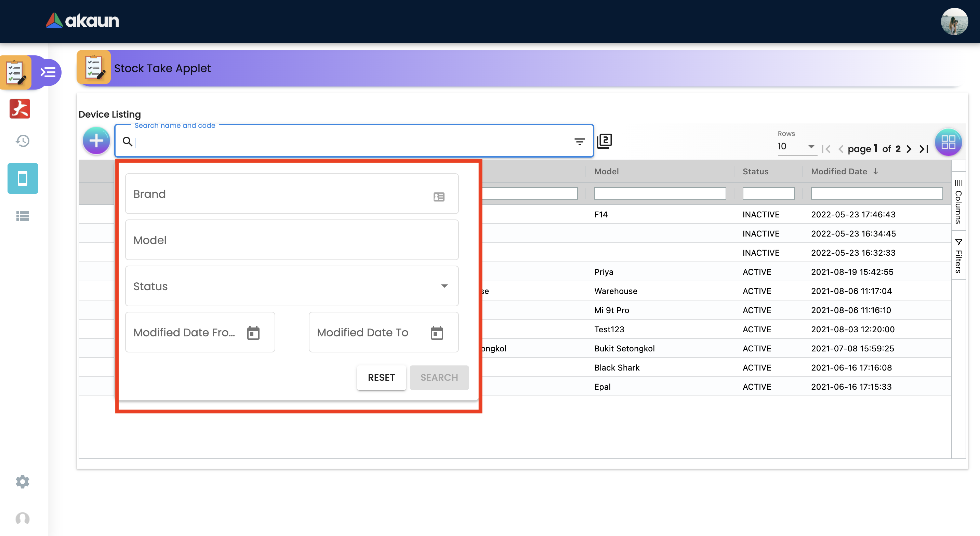Expand the Status dropdown in filter panel

(292, 286)
